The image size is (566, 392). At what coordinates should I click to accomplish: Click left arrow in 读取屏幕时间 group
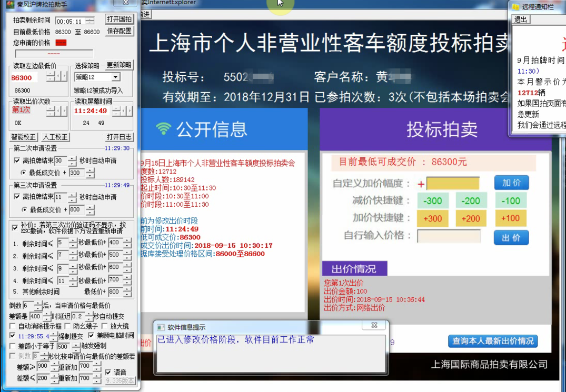click(x=124, y=112)
